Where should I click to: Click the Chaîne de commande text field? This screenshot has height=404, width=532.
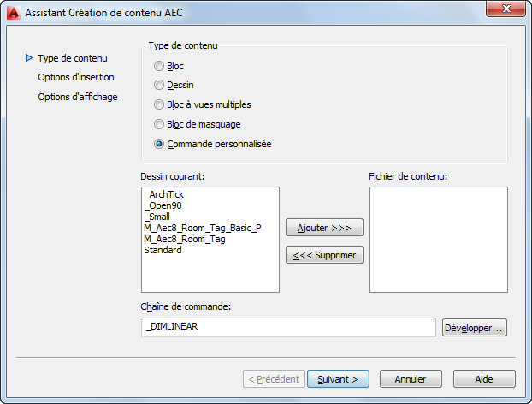[x=289, y=328]
